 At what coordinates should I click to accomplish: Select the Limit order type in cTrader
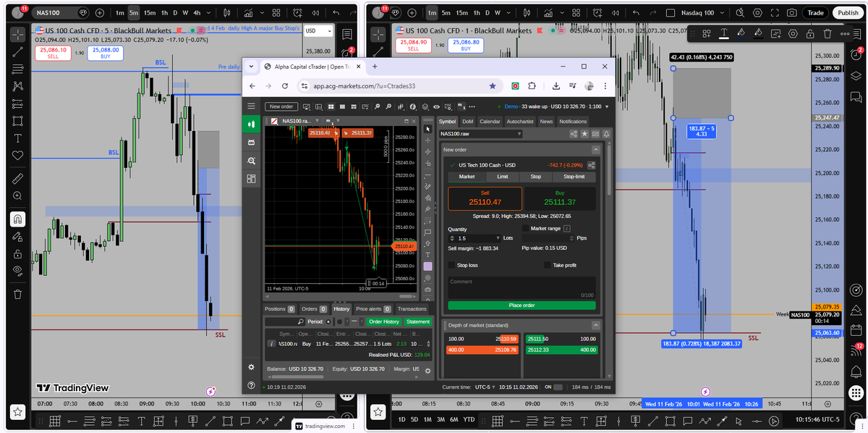coord(502,177)
